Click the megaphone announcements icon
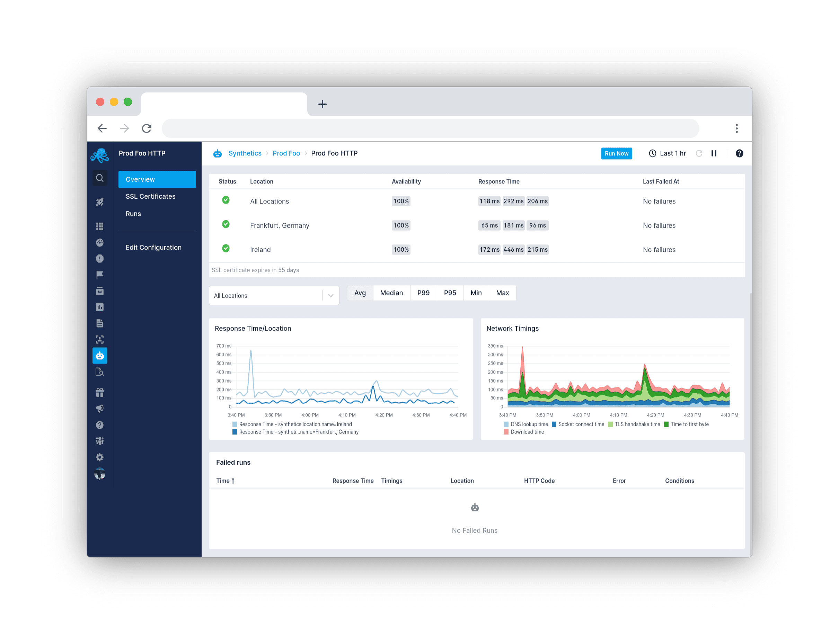839x644 pixels. click(x=100, y=408)
